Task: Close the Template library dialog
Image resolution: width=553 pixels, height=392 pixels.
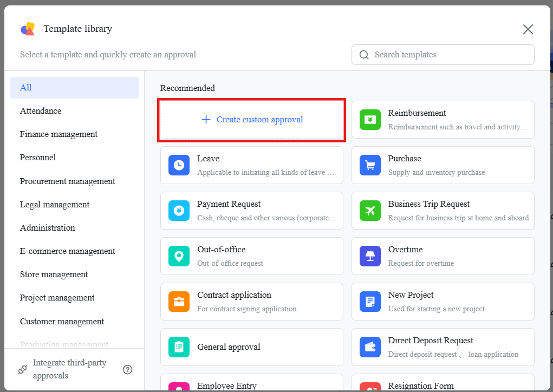Action: click(x=528, y=29)
